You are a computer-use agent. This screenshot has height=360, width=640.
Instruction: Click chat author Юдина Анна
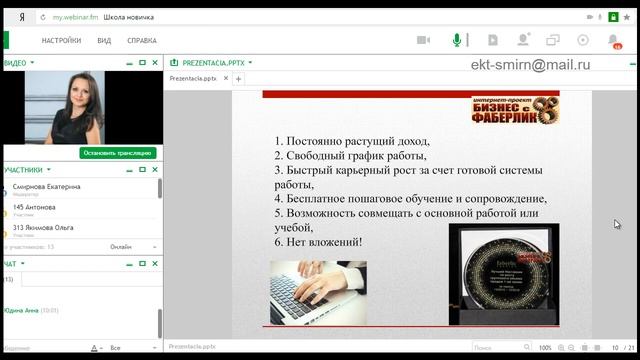21,310
